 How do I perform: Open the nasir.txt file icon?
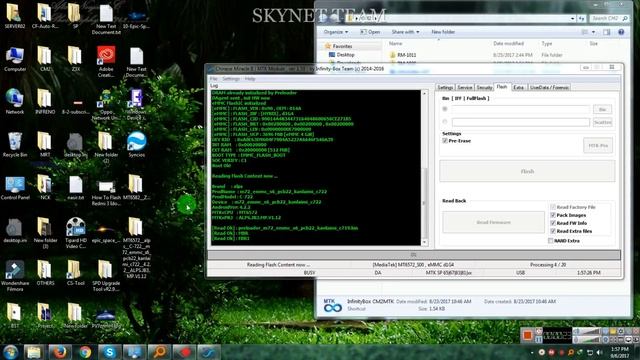pyautogui.click(x=76, y=188)
